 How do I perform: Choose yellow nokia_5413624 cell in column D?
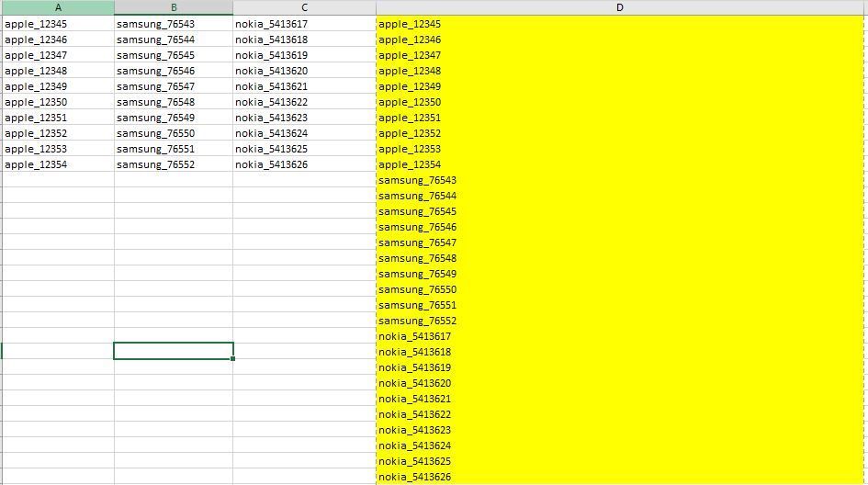coord(620,446)
